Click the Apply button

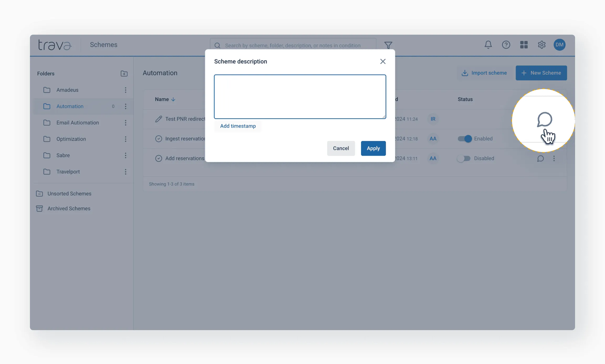(373, 148)
